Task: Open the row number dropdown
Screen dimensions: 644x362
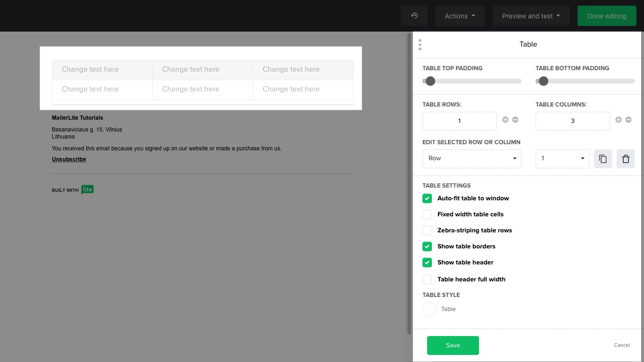Action: click(x=562, y=159)
